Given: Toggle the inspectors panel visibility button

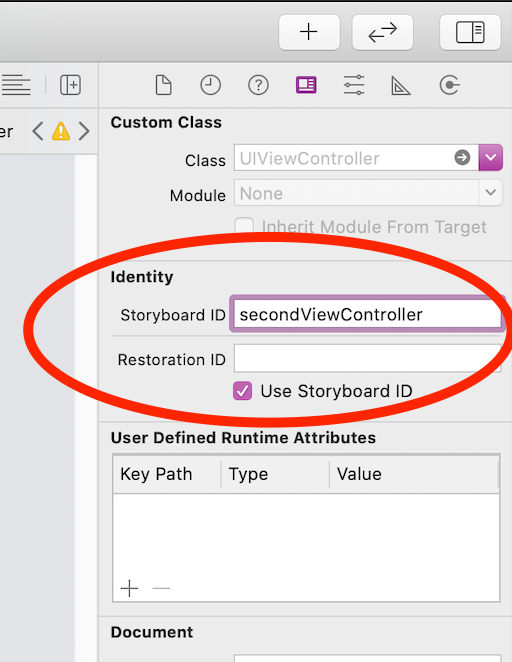Looking at the screenshot, I should point(470,33).
